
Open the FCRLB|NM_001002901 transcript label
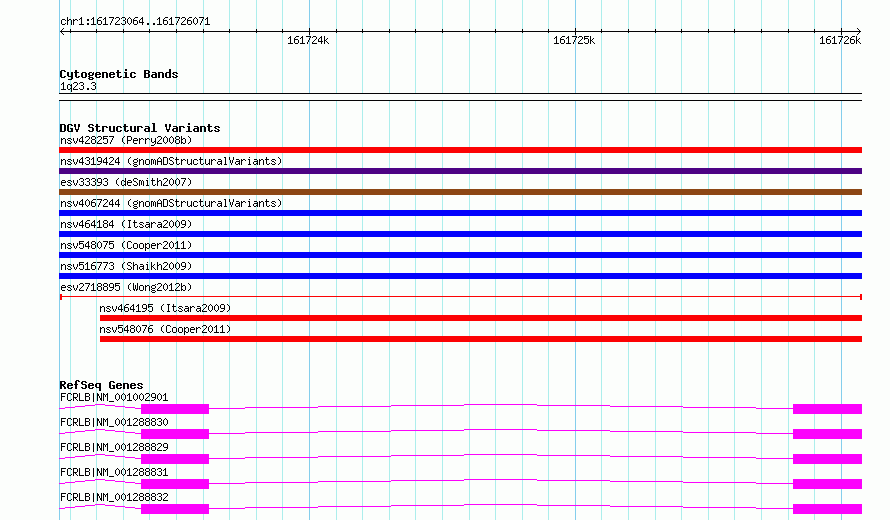[x=114, y=397]
